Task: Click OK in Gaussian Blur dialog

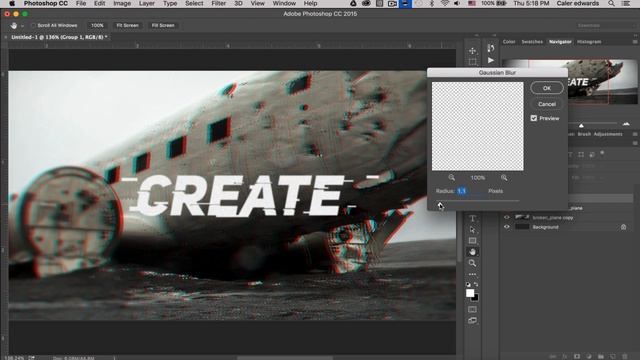Action: pos(547,88)
